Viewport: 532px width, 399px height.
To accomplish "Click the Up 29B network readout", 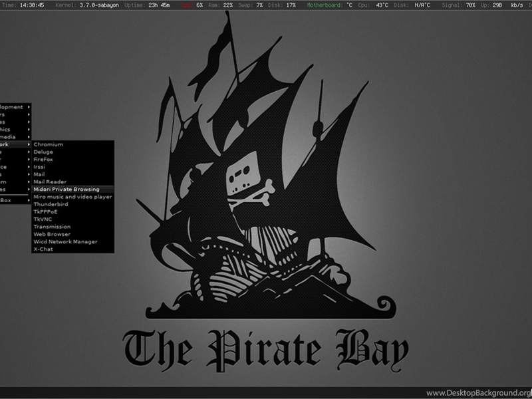I will [x=491, y=5].
